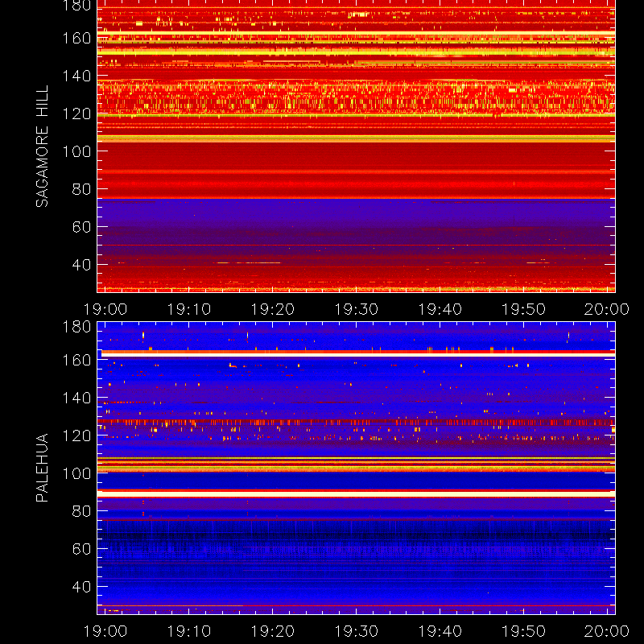Click the white band near 163 in Palehua spectrogram
This screenshot has width=644, height=644.
tap(358, 354)
